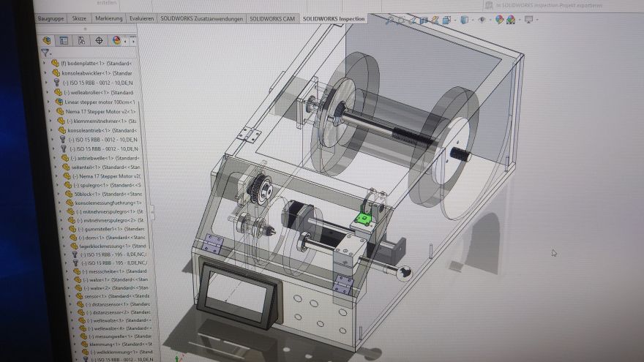Select the SOLIDWORKS CAM tab

(272, 18)
